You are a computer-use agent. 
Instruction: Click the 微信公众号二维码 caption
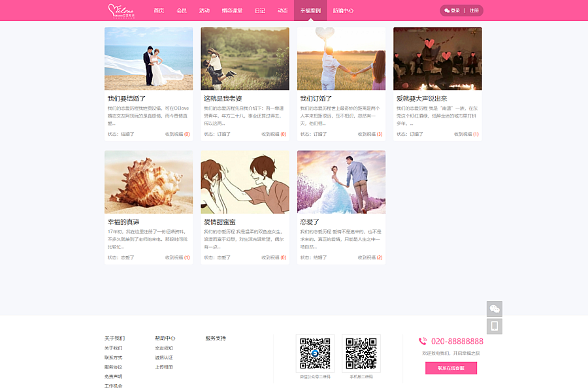(315, 377)
